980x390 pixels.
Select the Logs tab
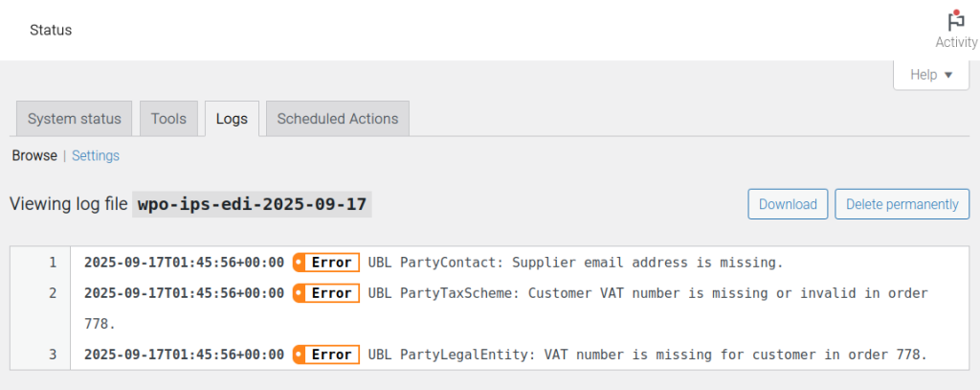pos(232,119)
